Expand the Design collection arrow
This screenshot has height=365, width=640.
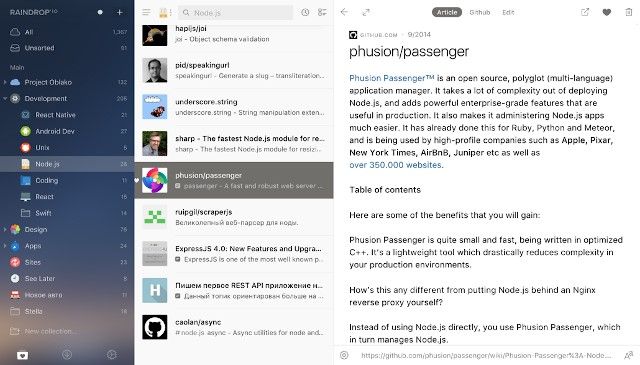pyautogui.click(x=5, y=229)
